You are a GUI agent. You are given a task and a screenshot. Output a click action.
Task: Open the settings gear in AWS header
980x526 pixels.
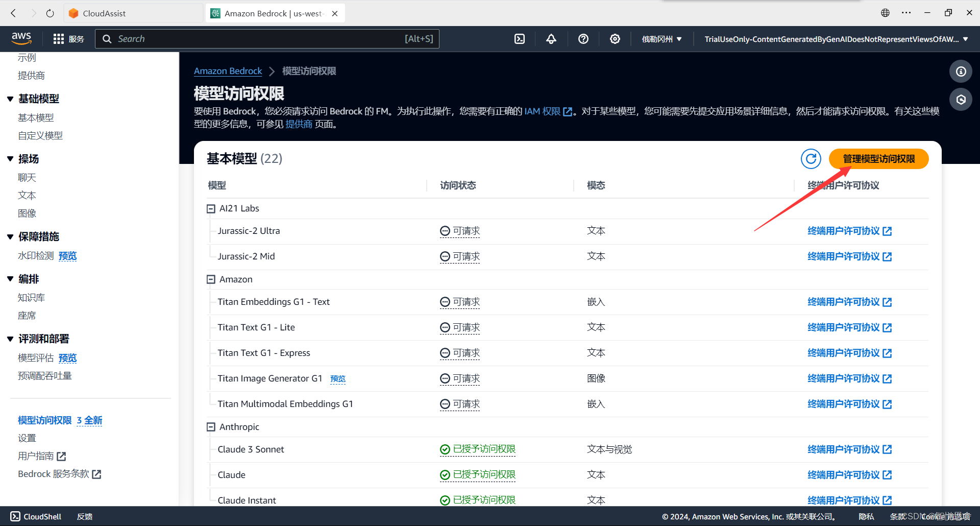point(615,39)
